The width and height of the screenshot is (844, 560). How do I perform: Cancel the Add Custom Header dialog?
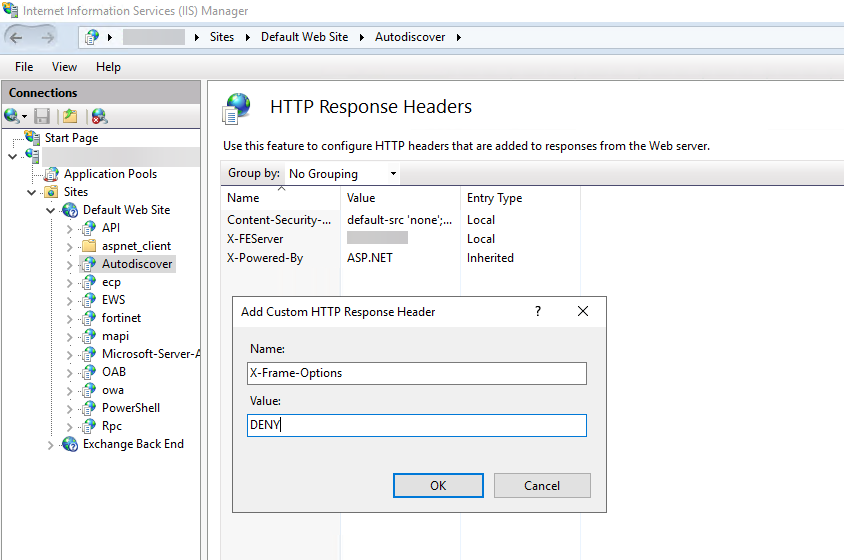[x=542, y=485]
